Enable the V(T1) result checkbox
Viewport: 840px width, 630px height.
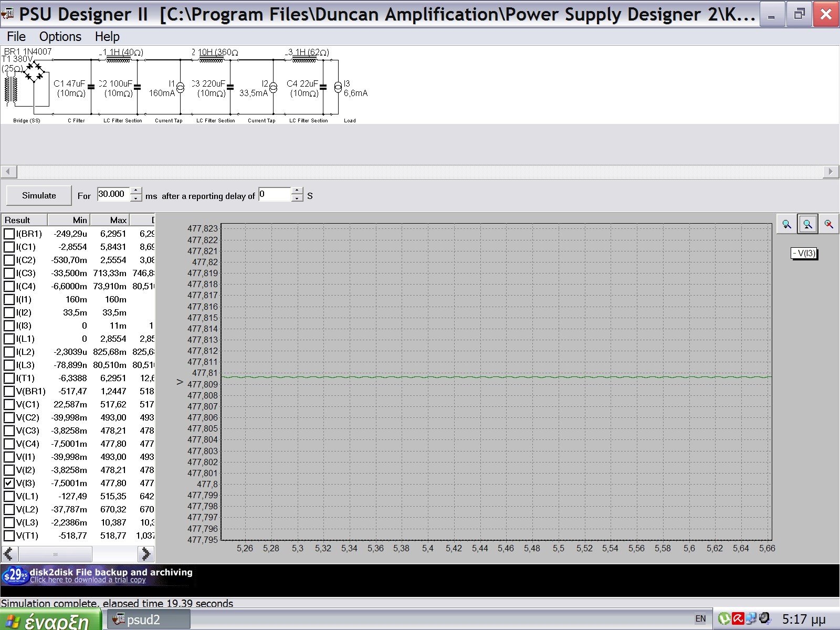tap(9, 535)
